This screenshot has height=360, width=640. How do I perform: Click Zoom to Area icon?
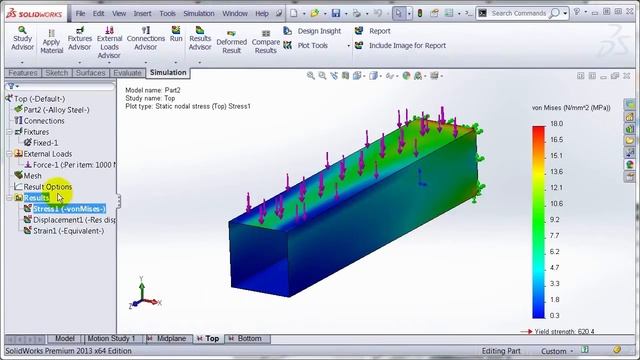click(x=322, y=76)
